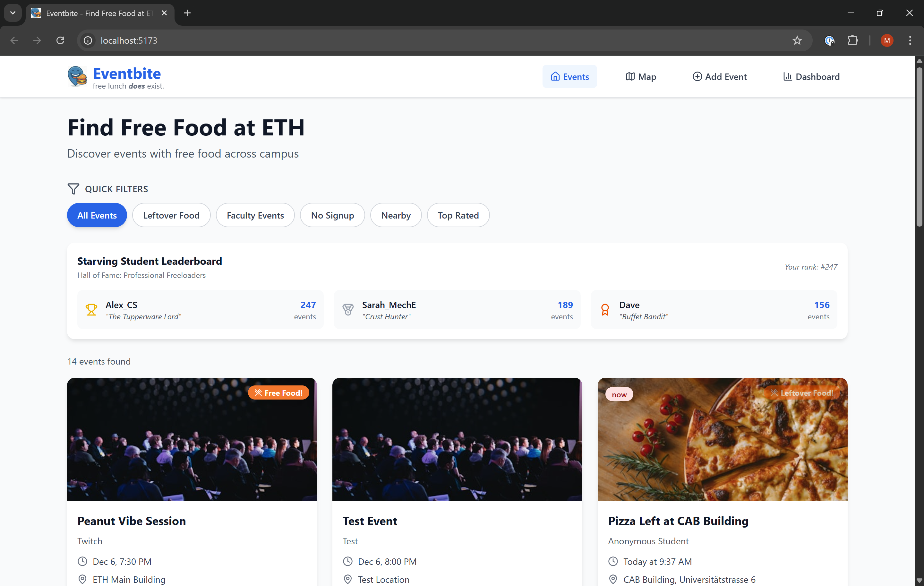The width and height of the screenshot is (924, 586).
Task: Click clock icon beside Today at 9:37 AM
Action: coord(613,561)
